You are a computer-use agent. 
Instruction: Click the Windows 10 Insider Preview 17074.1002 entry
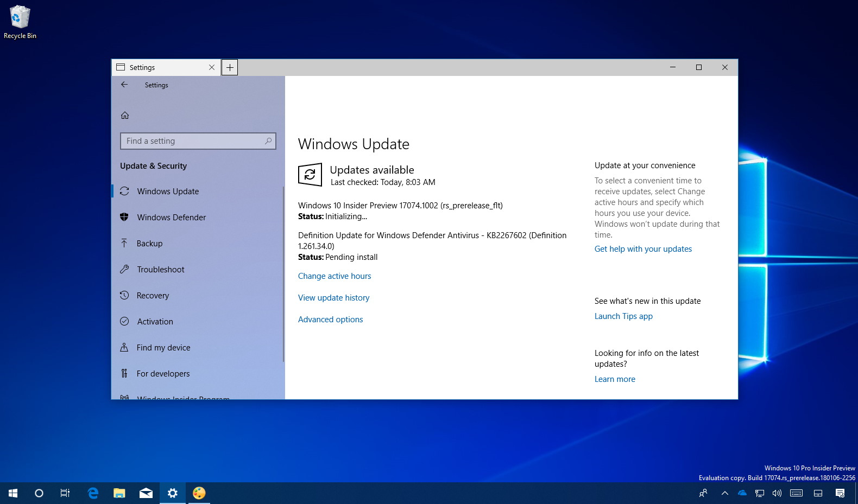tap(400, 206)
